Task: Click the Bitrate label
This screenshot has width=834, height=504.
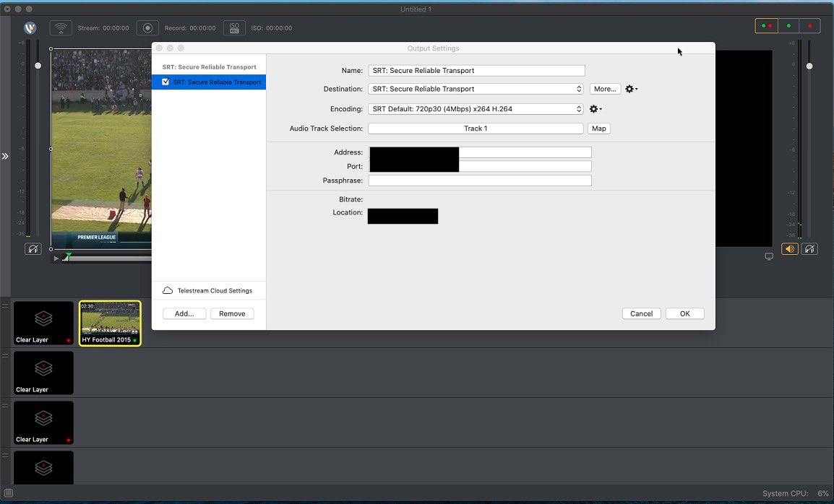Action: [351, 199]
